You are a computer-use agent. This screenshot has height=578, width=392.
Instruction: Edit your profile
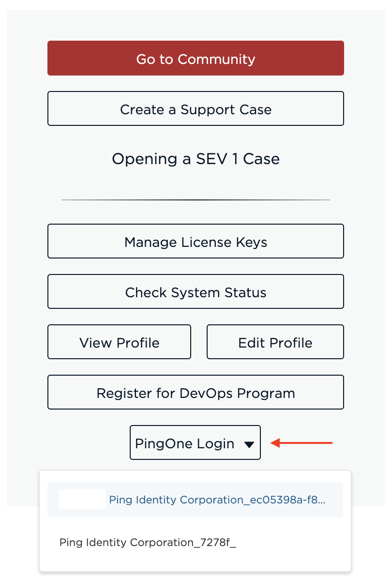tap(275, 342)
